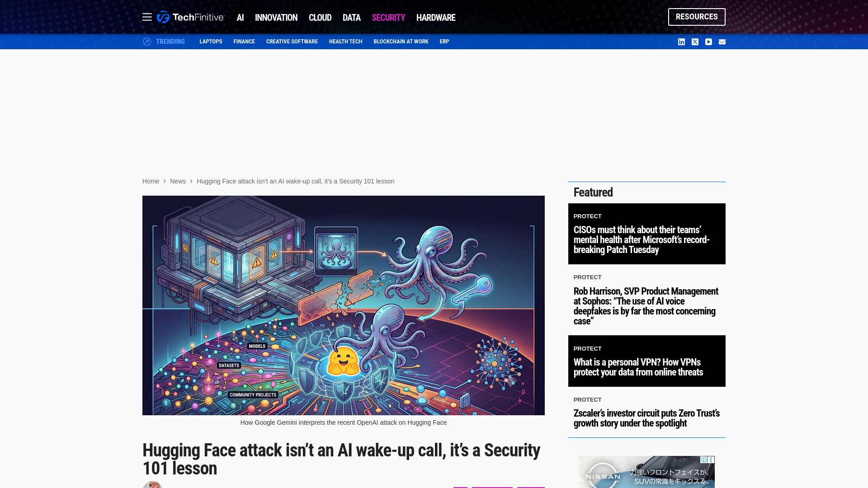Click the current article breadcrumb title
868x488 pixels.
pos(295,181)
